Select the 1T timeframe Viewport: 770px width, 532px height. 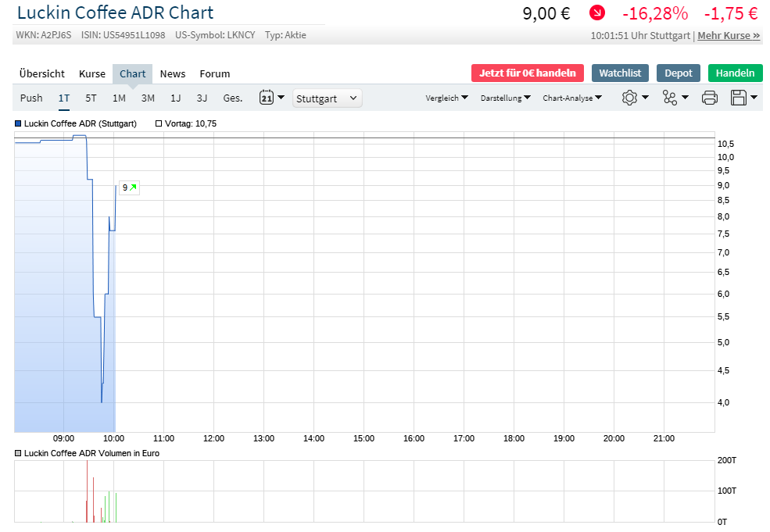[64, 98]
